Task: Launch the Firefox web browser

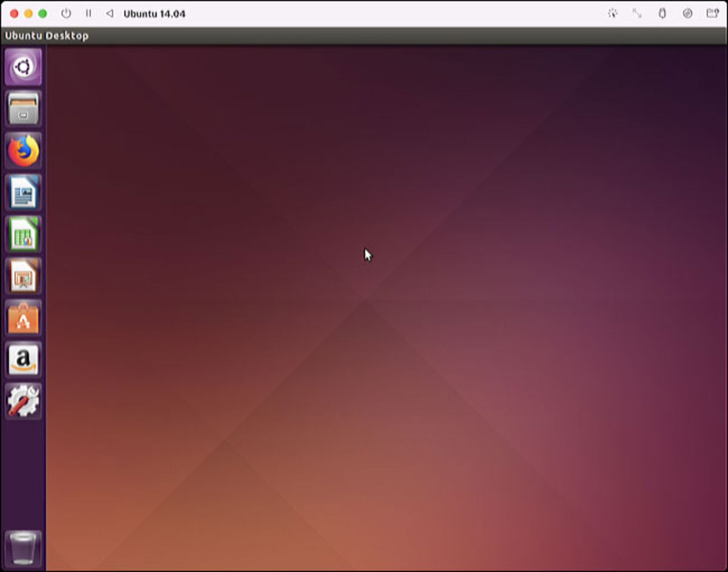Action: coord(22,150)
